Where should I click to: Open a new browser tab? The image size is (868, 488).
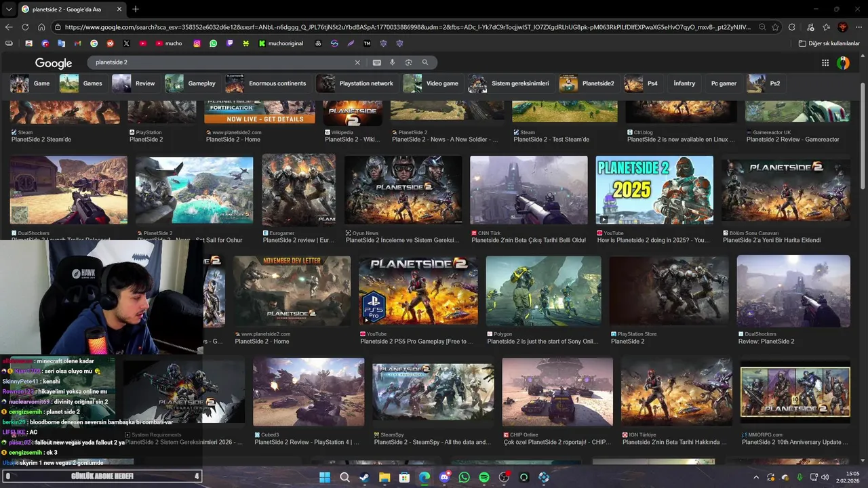[136, 9]
